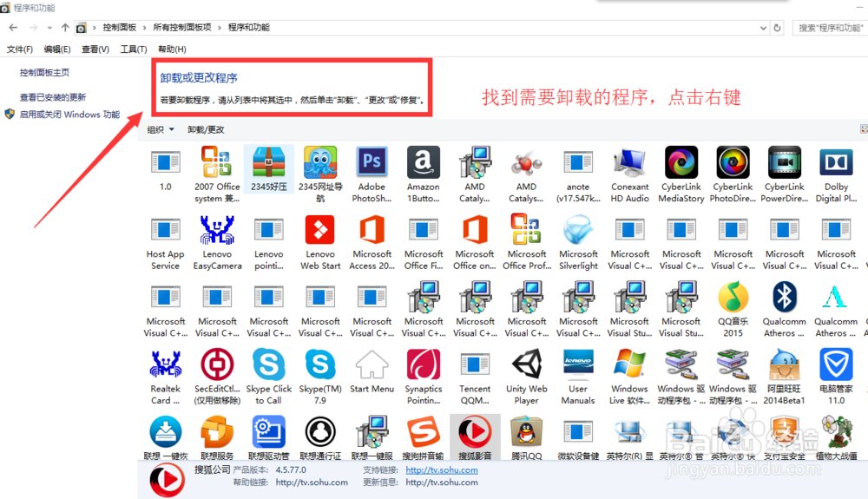Screen dimensions: 868x499
Task: Select the Adobe Photoshop program icon
Action: (372, 174)
